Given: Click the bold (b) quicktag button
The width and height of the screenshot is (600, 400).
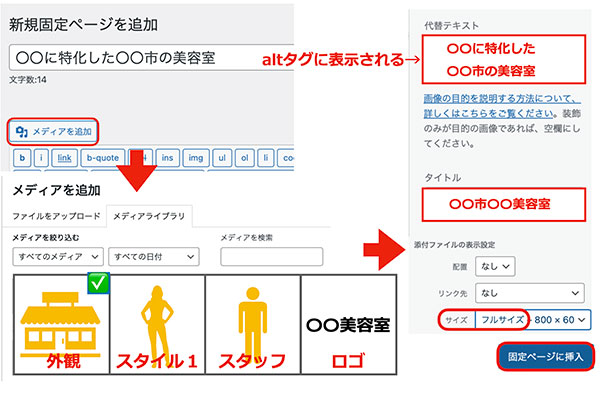Looking at the screenshot, I should coord(22,158).
